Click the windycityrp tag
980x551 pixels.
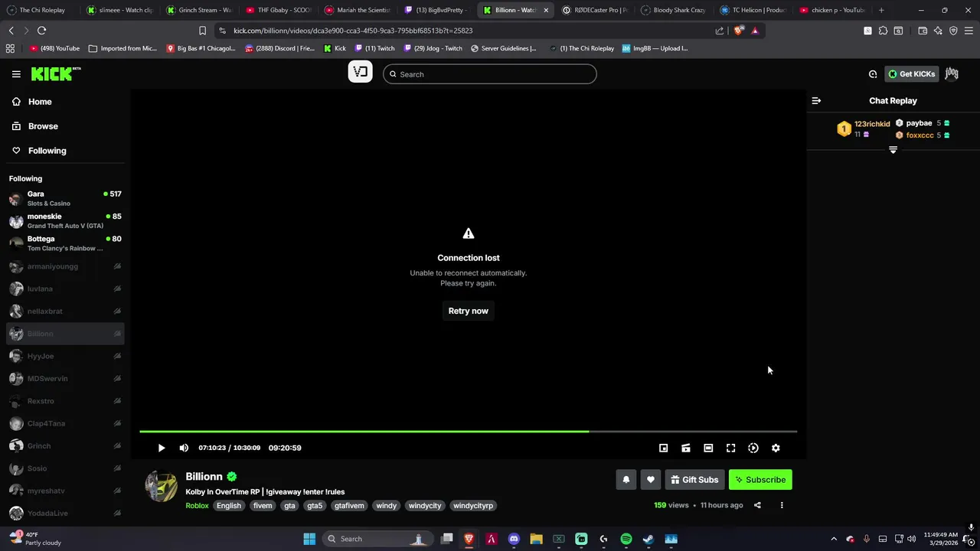point(473,506)
